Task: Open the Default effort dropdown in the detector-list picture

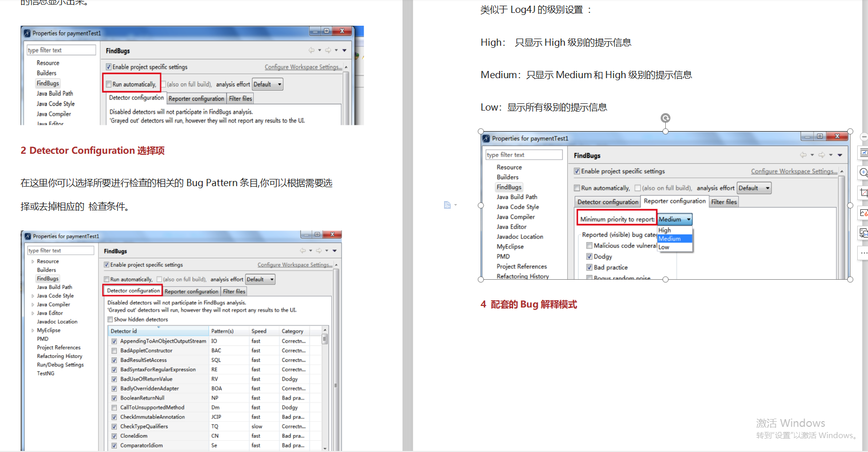Action: tap(260, 279)
